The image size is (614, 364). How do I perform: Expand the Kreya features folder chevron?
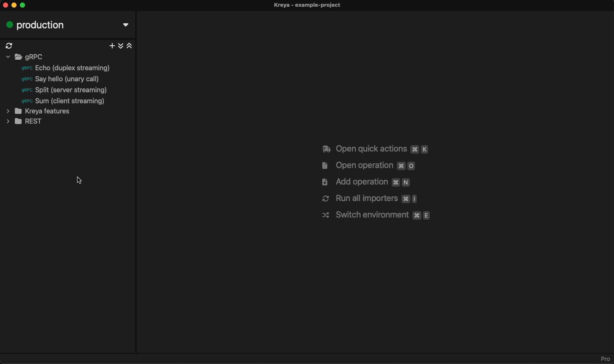pos(8,111)
